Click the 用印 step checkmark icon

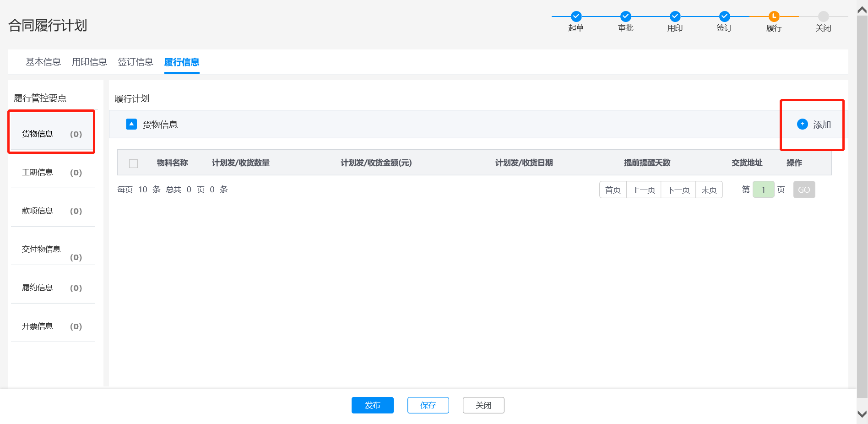point(675,16)
